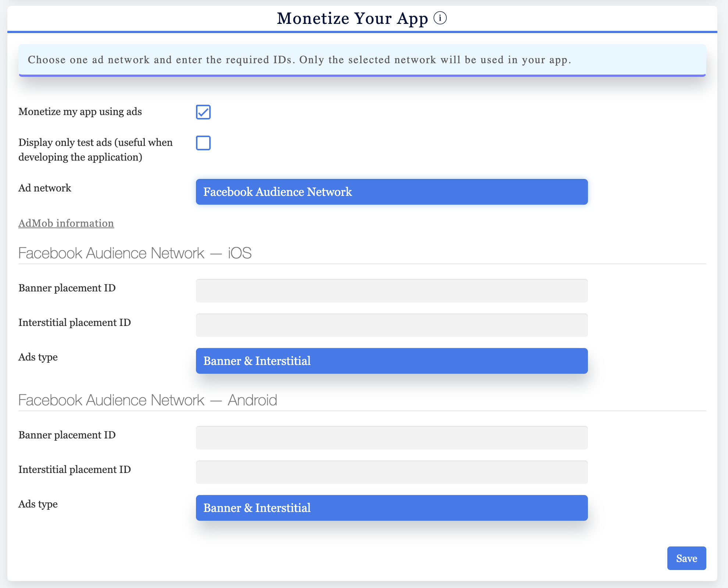This screenshot has height=588, width=728.
Task: Click the Facebook Audience Network — iOS heading
Action: [x=135, y=253]
